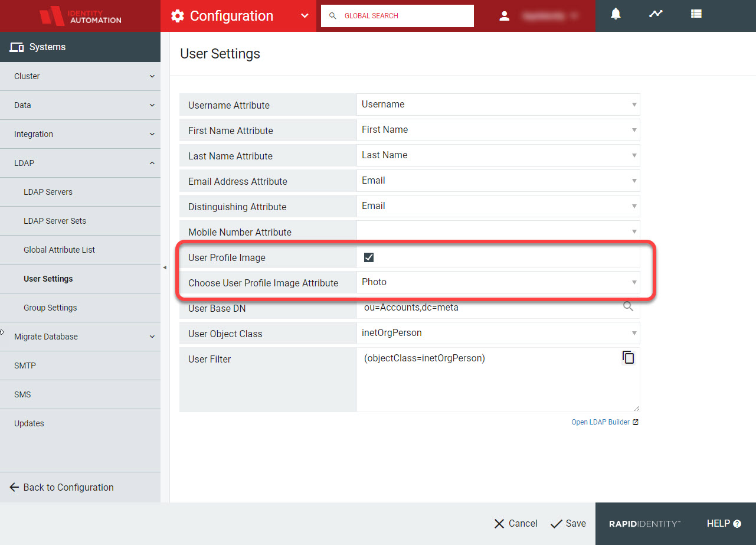
Task: Open the server list icon in header
Action: pyautogui.click(x=696, y=14)
